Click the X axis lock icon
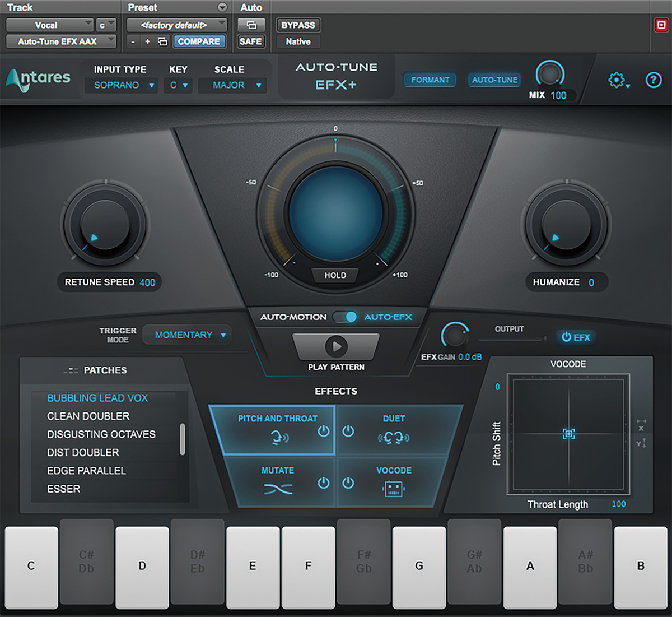The height and width of the screenshot is (617, 672). point(641,424)
